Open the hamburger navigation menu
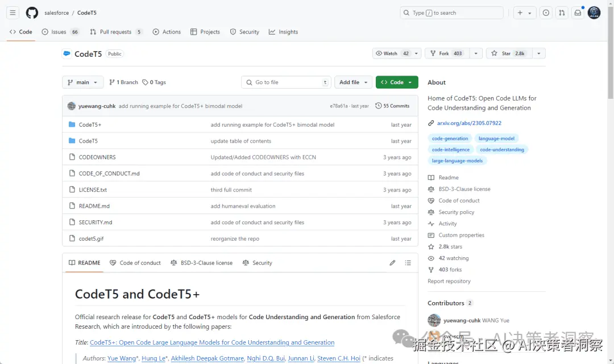The height and width of the screenshot is (364, 614). (13, 12)
